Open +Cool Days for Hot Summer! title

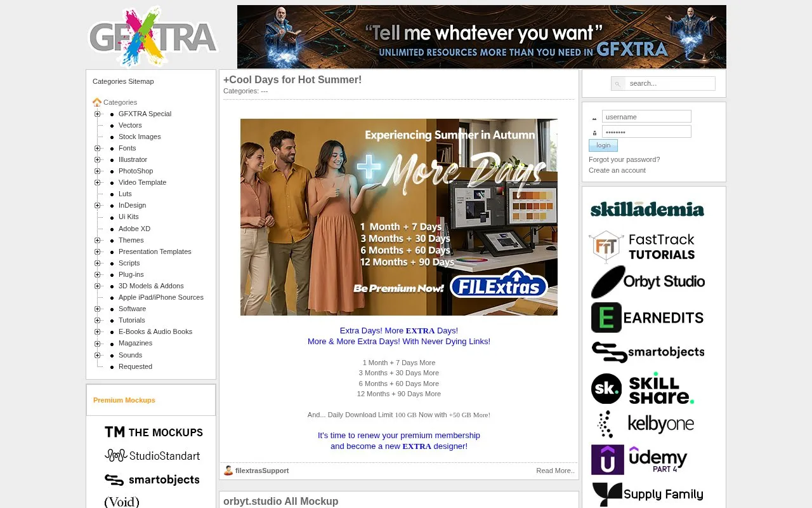292,79
